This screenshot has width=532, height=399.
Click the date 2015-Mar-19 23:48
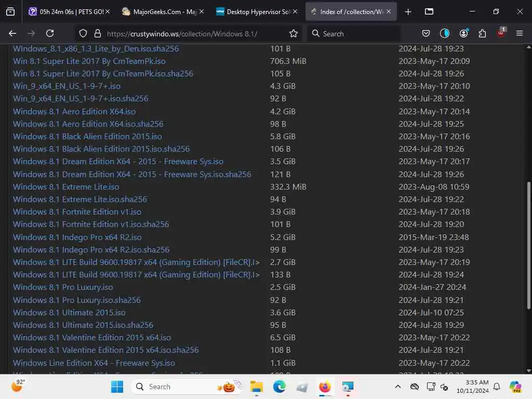[x=434, y=237]
